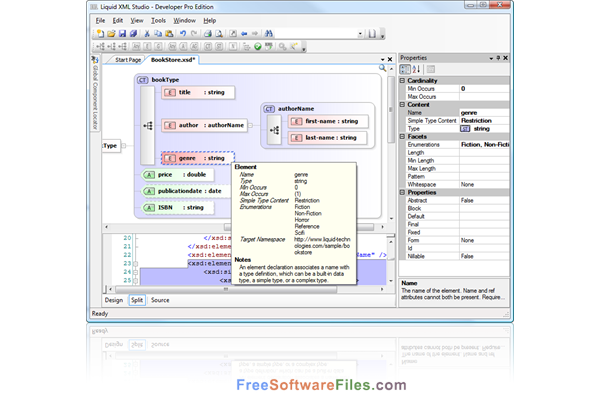Click the Open folder toolbar icon
This screenshot has width=600, height=400.
pos(111,34)
